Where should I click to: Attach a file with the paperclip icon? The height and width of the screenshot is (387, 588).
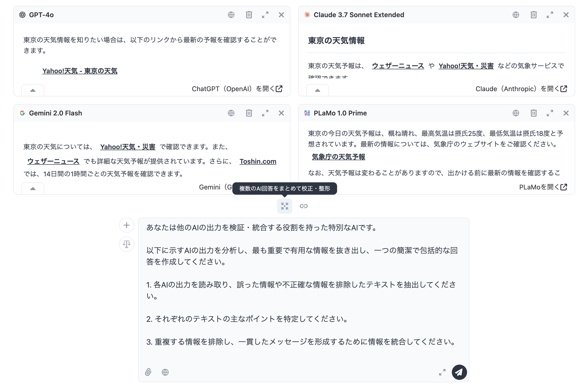point(148,372)
